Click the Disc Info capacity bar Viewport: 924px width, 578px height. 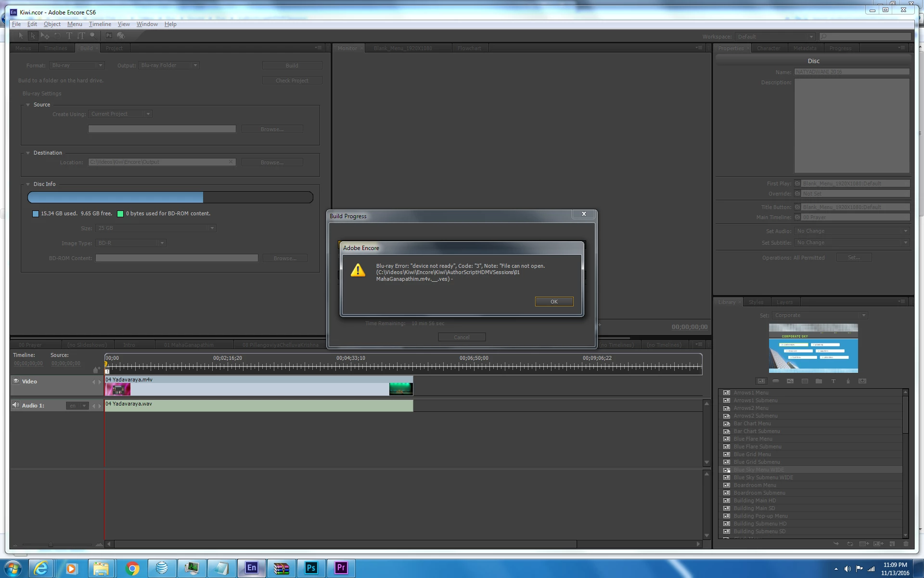pos(170,197)
